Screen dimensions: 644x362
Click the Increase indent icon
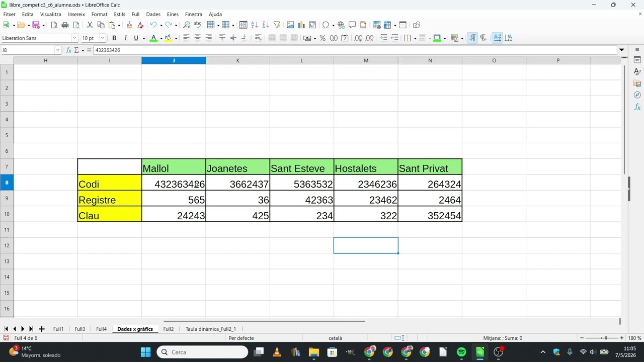pyautogui.click(x=383, y=38)
